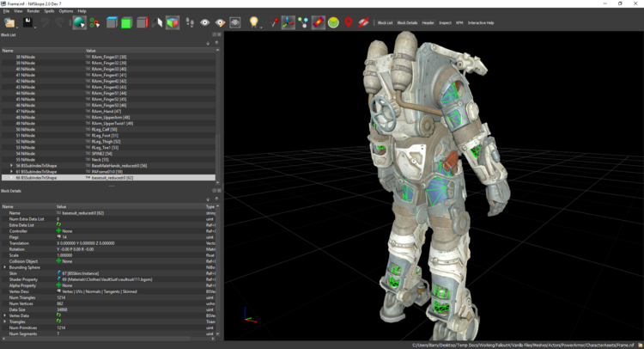Expand the Vertex Data row

[5, 315]
